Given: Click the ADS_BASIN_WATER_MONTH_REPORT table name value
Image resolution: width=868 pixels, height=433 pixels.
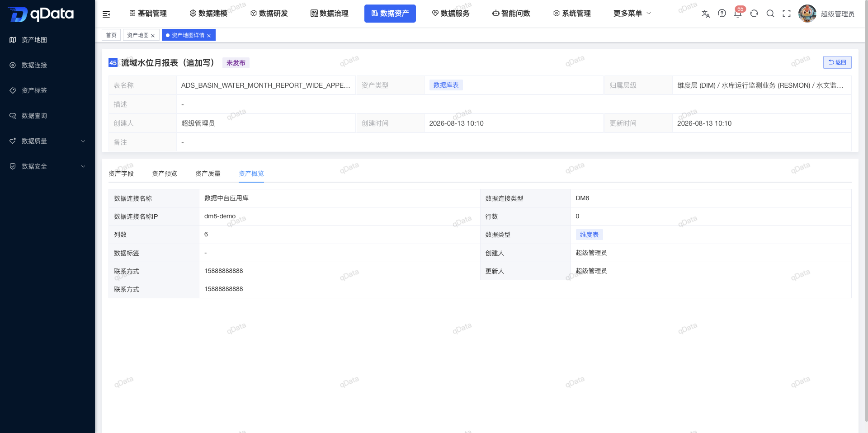Looking at the screenshot, I should pyautogui.click(x=266, y=85).
